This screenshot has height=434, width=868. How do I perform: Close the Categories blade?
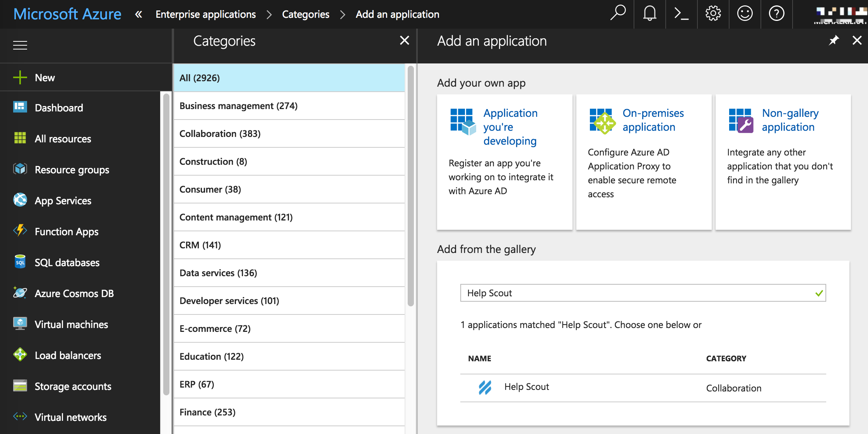tap(404, 40)
